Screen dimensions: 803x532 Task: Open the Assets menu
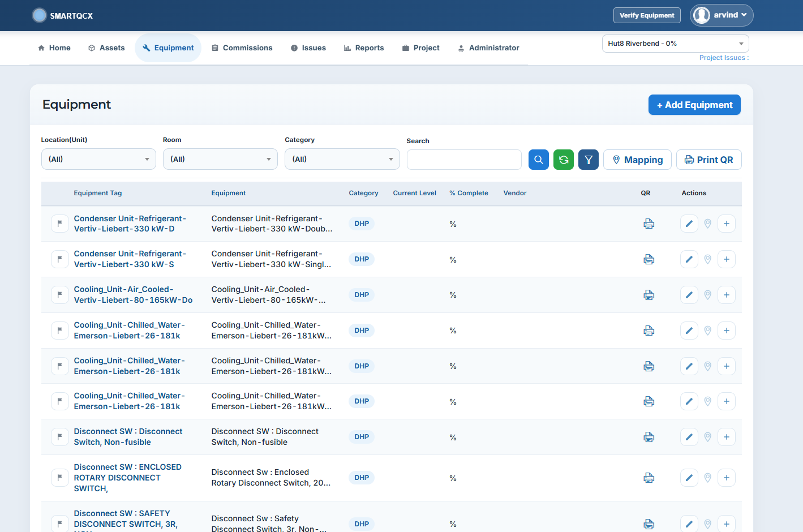(106, 48)
